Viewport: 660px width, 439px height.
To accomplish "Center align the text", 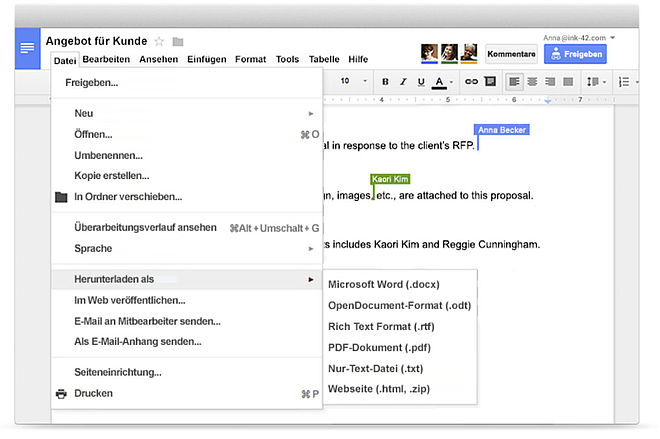I will [x=532, y=82].
